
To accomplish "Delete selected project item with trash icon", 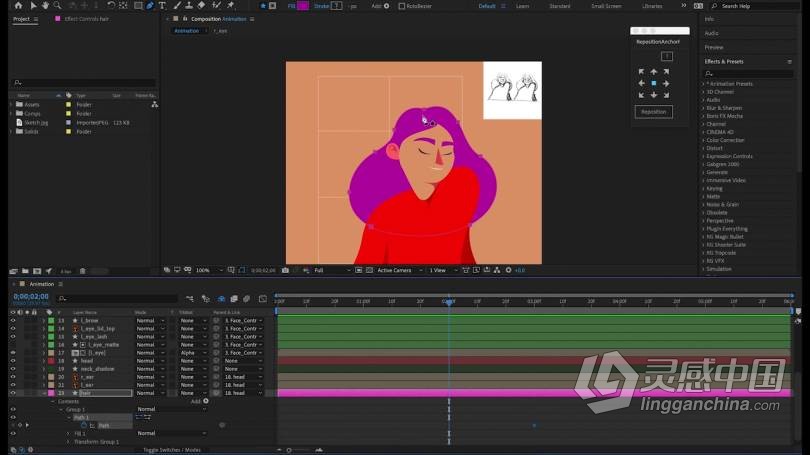I will (82, 271).
